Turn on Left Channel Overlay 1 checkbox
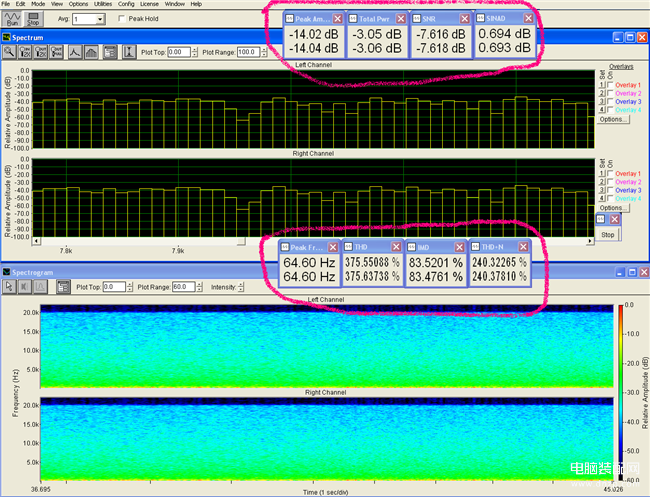This screenshot has width=650, height=497. [610, 85]
